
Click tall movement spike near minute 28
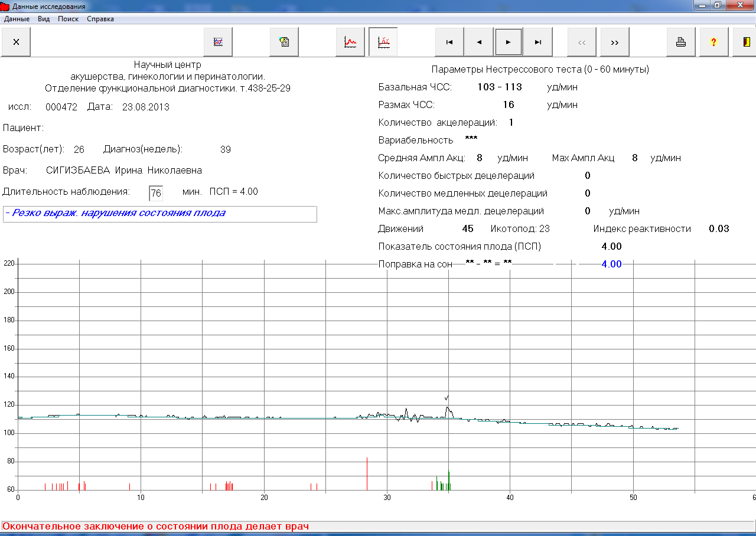pos(367,473)
